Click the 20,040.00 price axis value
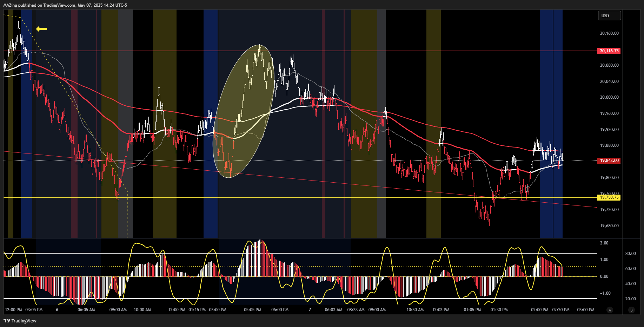The image size is (644, 327). (609, 81)
